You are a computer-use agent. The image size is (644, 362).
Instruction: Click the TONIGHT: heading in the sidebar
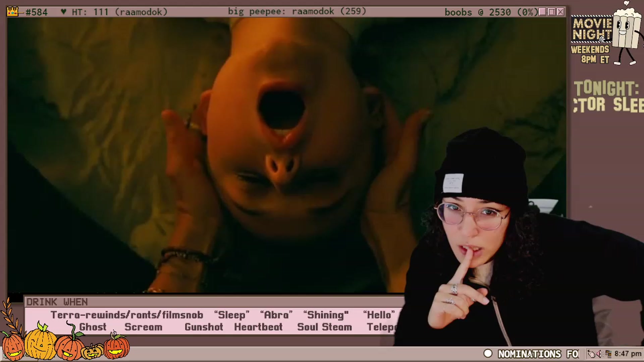coord(606,88)
